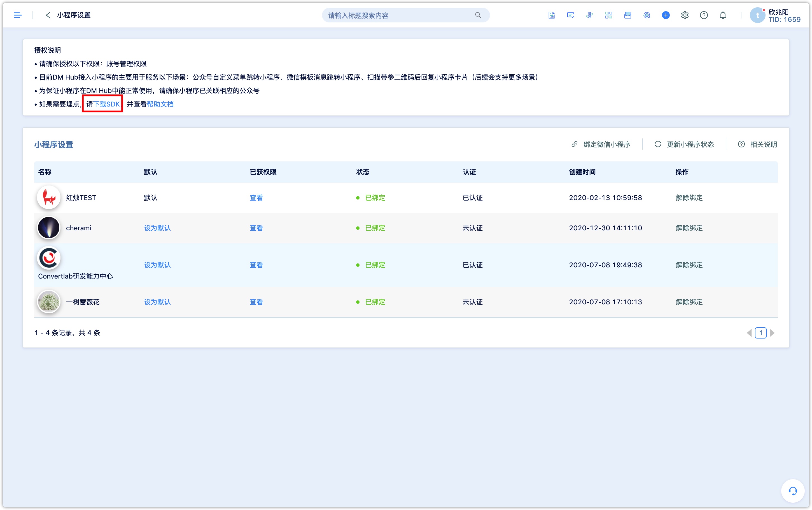Viewport: 812px width, 510px height.
Task: Open the document page icon in toolbar
Action: pos(552,15)
